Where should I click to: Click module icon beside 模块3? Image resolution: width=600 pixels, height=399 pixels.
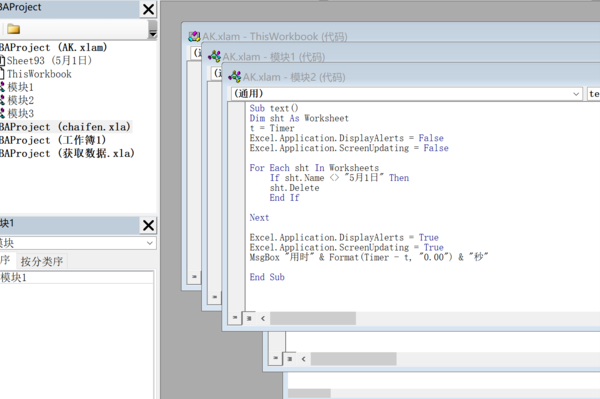(x=3, y=114)
